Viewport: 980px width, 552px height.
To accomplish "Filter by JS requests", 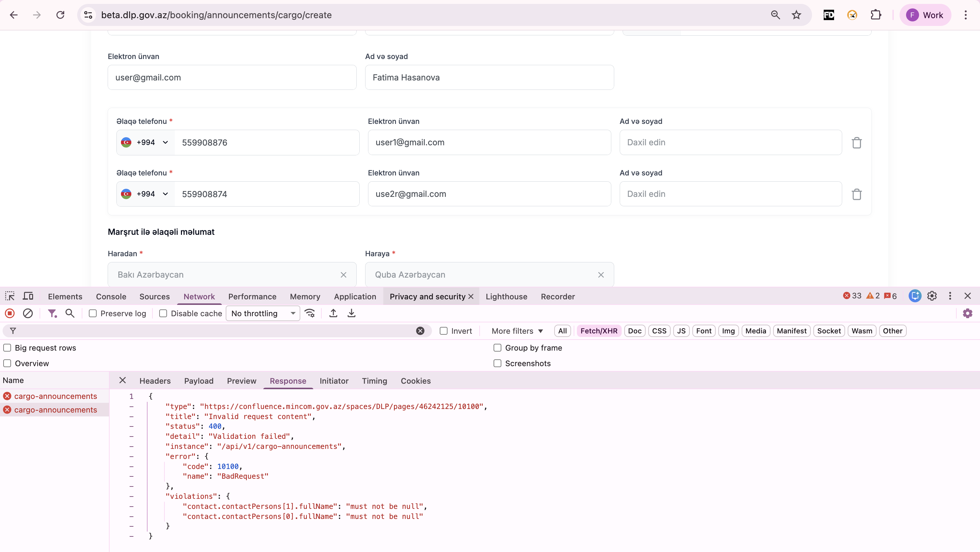I will coord(681,331).
